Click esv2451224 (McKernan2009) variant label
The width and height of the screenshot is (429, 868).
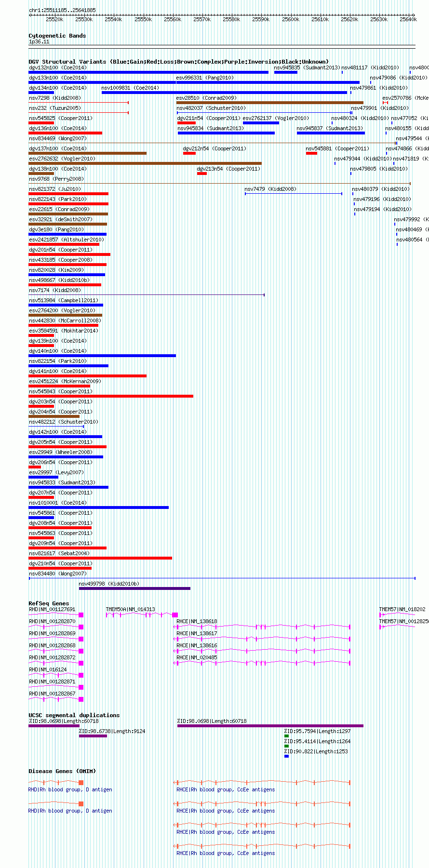point(65,381)
